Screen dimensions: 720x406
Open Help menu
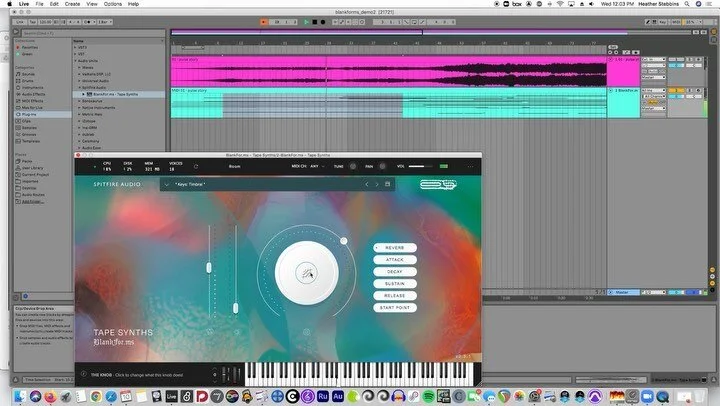133,4
